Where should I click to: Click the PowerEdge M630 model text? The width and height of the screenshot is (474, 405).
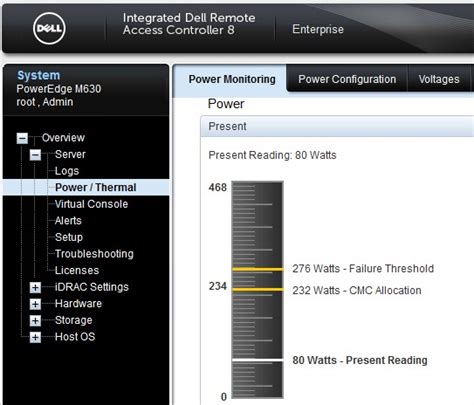coord(59,89)
